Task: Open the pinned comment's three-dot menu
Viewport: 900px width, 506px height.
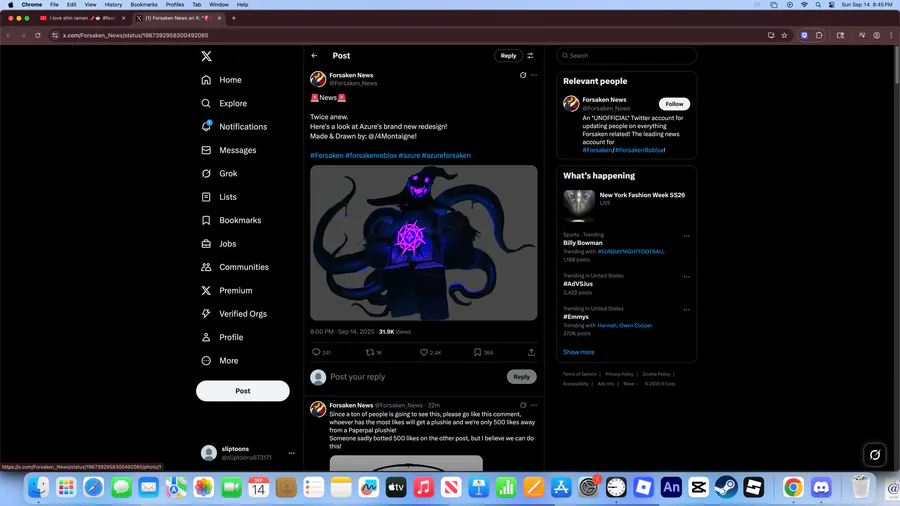Action: tap(534, 405)
